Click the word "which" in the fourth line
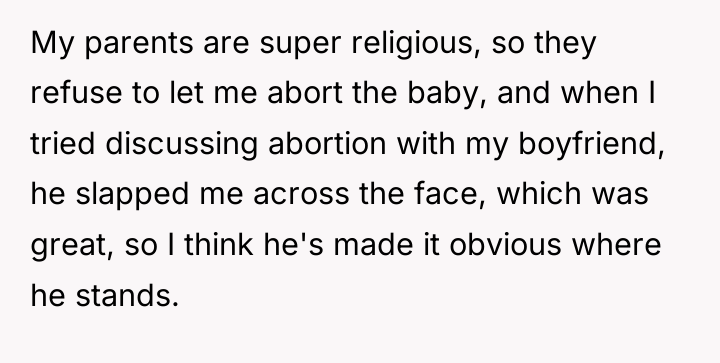The image size is (720, 363). click(x=540, y=194)
